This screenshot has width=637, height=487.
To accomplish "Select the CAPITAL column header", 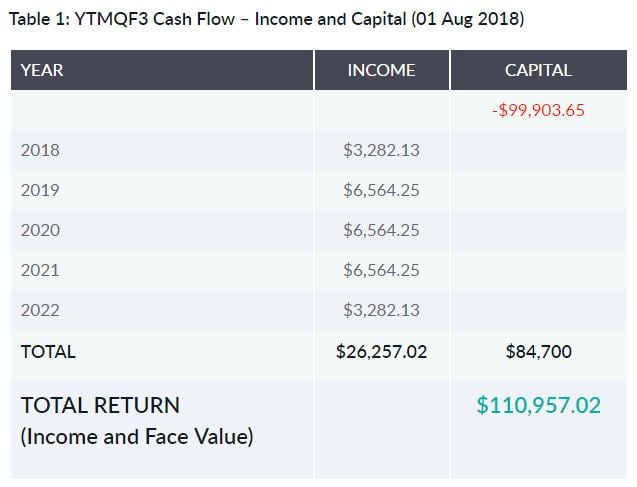I will click(538, 70).
